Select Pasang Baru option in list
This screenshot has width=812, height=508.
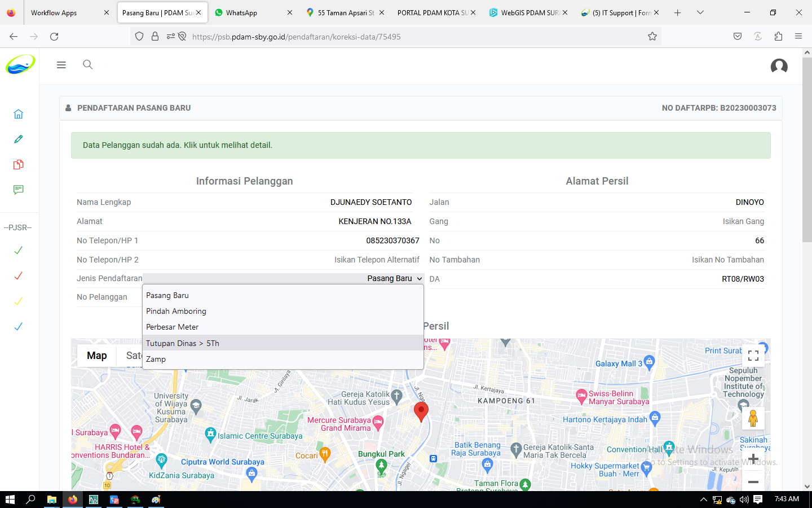tap(283, 295)
